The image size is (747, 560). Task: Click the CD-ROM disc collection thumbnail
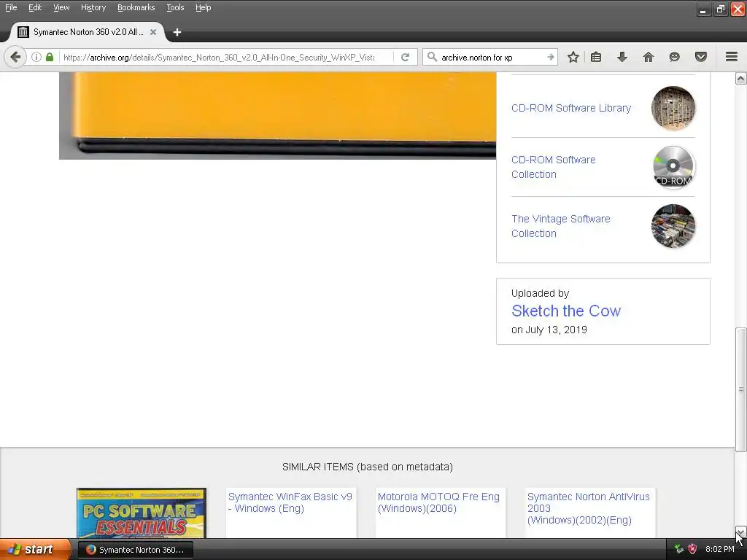673,167
